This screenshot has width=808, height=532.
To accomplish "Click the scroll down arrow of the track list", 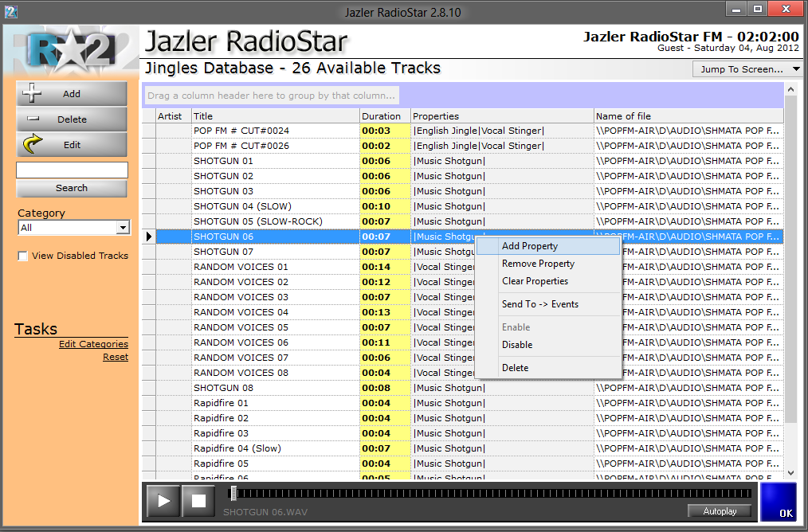I will (791, 473).
